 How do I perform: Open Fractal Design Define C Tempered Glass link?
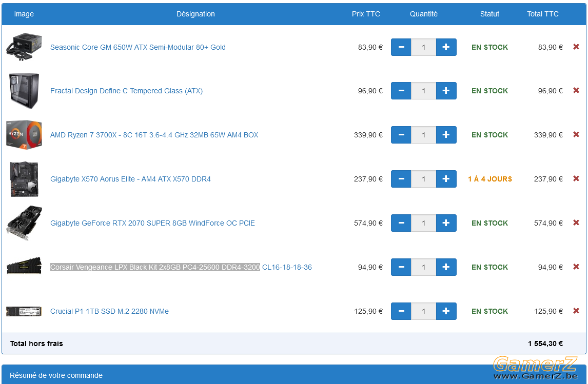point(126,91)
